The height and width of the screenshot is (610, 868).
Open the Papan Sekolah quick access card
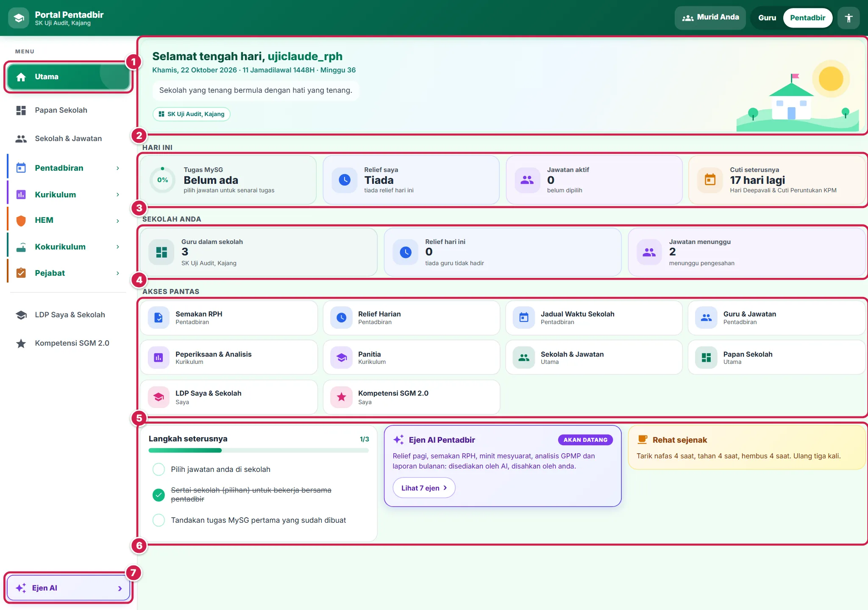click(776, 358)
